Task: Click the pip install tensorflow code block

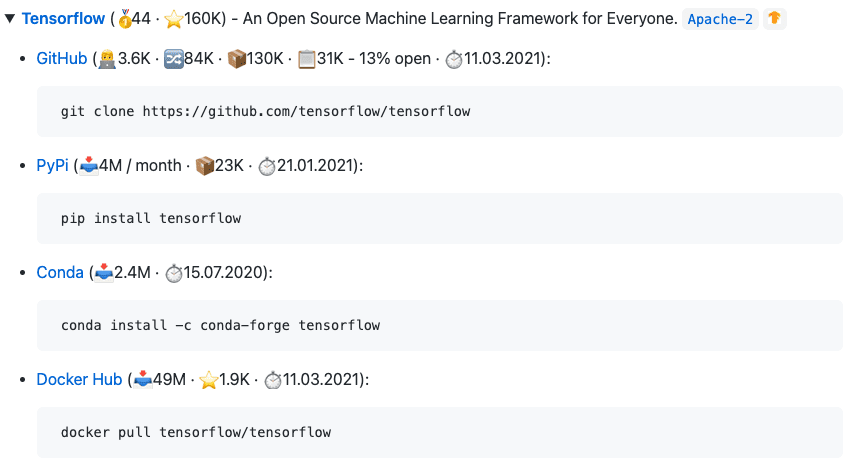Action: pyautogui.click(x=440, y=218)
